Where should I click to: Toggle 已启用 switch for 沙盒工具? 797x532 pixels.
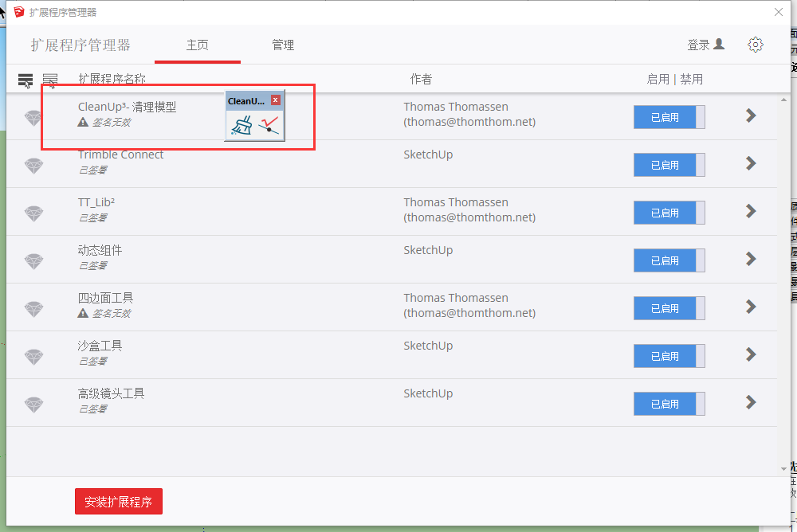click(x=669, y=356)
